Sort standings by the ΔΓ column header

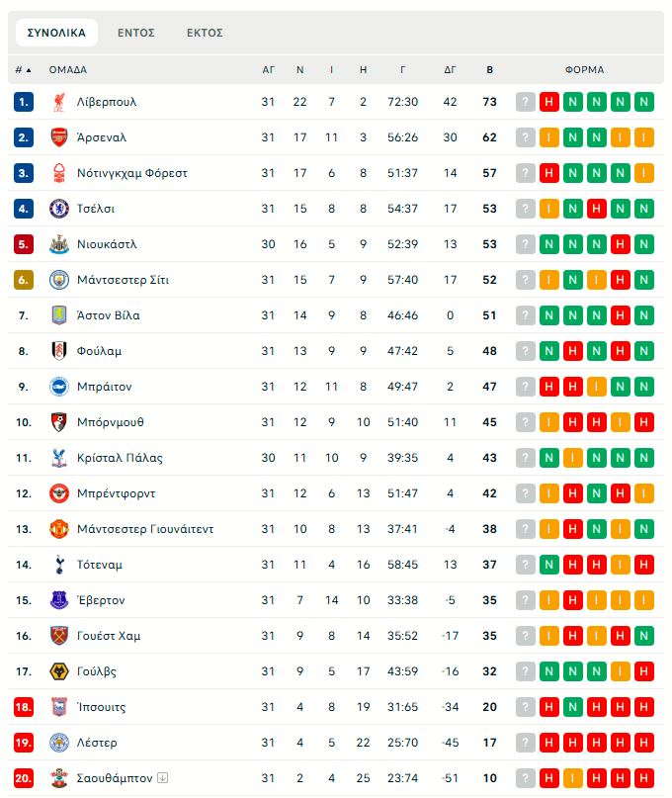point(450,70)
